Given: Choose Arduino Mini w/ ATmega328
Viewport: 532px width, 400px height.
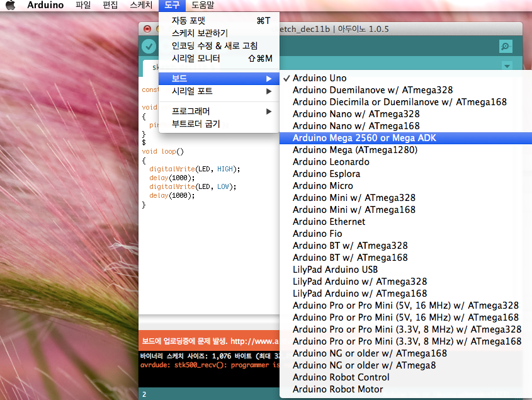Looking at the screenshot, I should pos(406,198).
